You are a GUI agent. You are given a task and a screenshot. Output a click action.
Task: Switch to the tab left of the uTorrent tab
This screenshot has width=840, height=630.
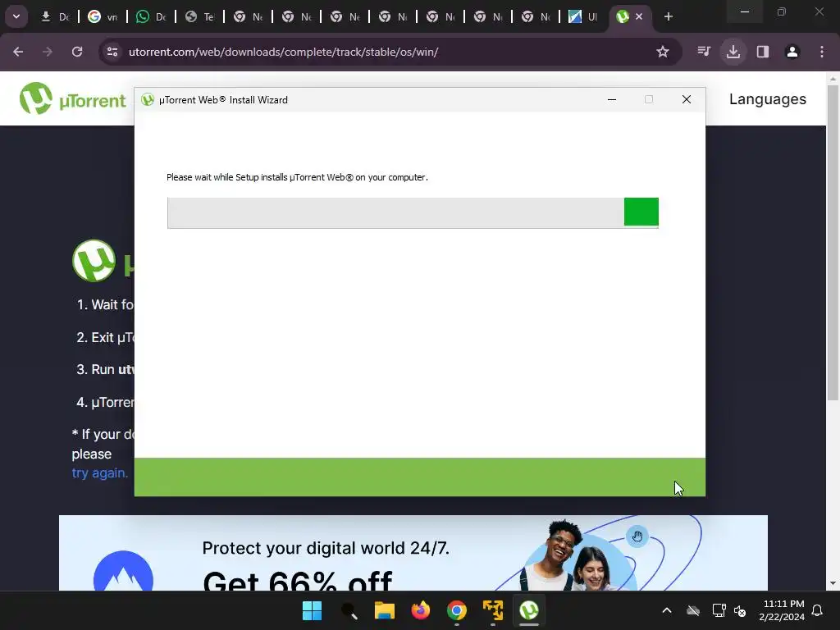click(583, 17)
